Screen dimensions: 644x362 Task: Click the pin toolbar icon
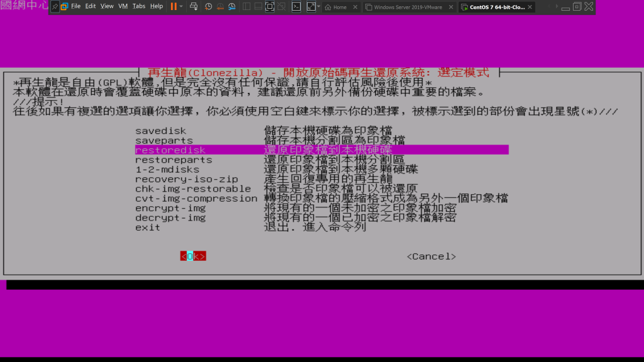tap(55, 6)
